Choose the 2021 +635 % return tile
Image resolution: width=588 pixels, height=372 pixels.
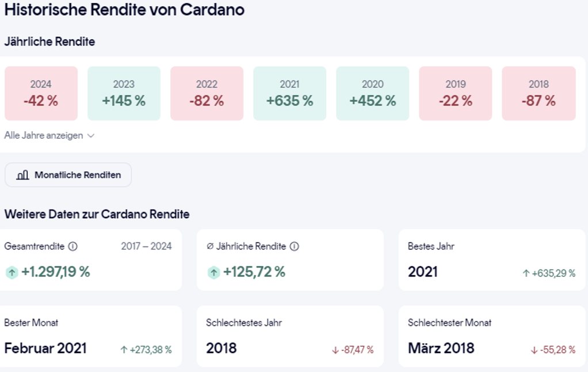click(289, 93)
